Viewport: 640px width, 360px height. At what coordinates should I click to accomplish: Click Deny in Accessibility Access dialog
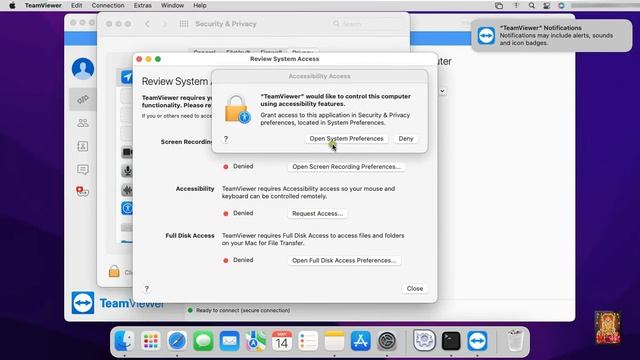click(406, 139)
